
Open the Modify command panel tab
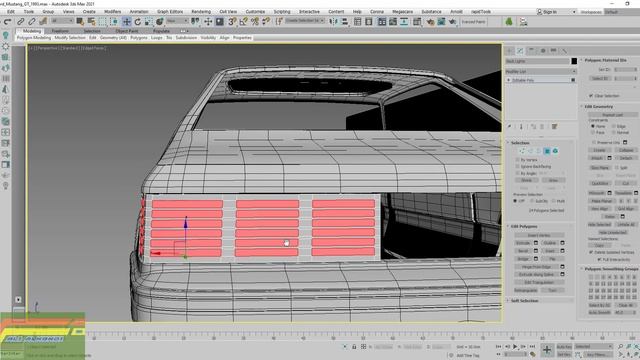pos(520,51)
